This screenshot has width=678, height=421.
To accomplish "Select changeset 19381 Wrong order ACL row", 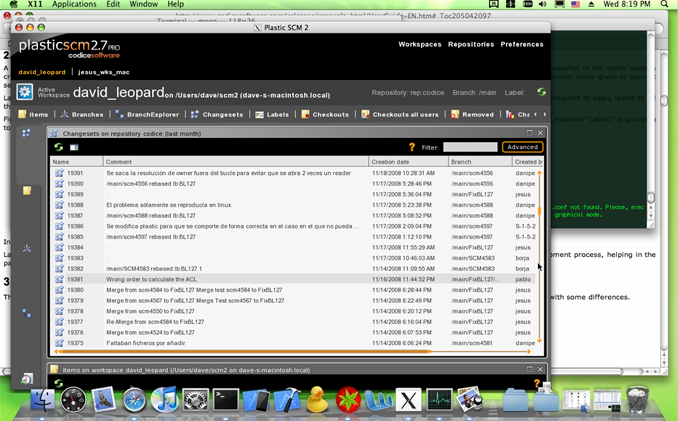I will [x=294, y=279].
